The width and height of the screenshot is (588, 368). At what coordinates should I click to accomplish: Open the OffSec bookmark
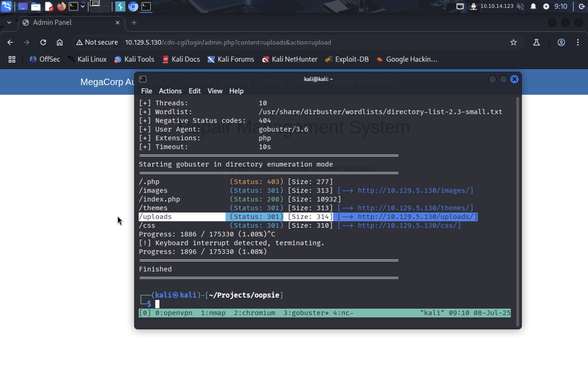45,59
